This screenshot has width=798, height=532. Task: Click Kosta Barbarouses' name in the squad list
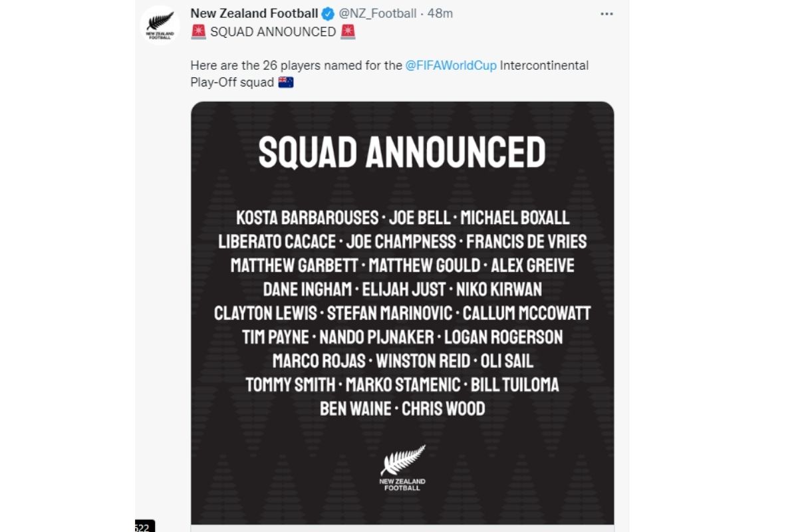[x=307, y=217]
